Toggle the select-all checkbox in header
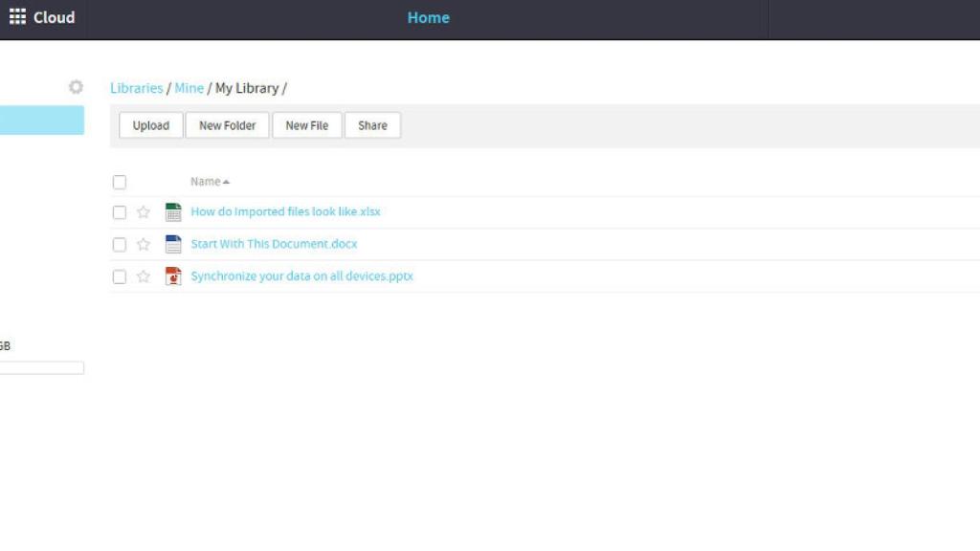The height and width of the screenshot is (551, 980). 120,182
